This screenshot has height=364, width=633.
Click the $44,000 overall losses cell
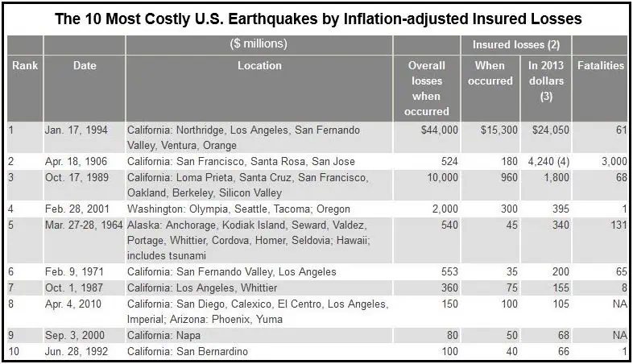point(439,130)
